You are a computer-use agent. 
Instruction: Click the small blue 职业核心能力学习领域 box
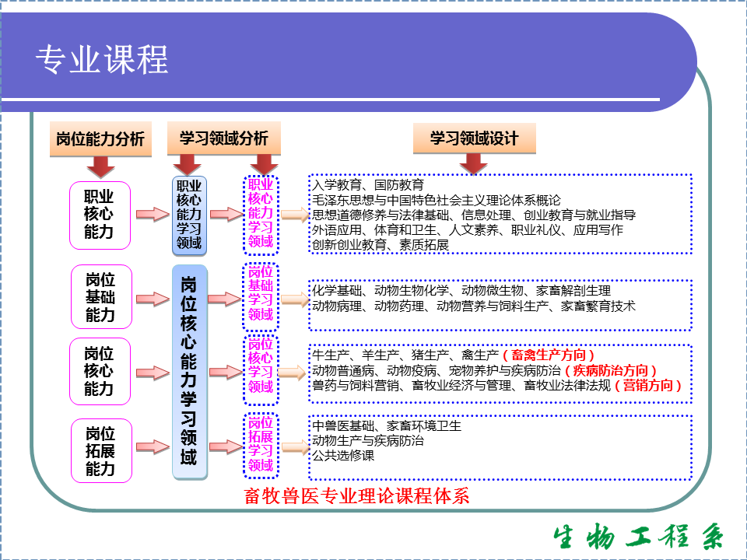click(189, 215)
